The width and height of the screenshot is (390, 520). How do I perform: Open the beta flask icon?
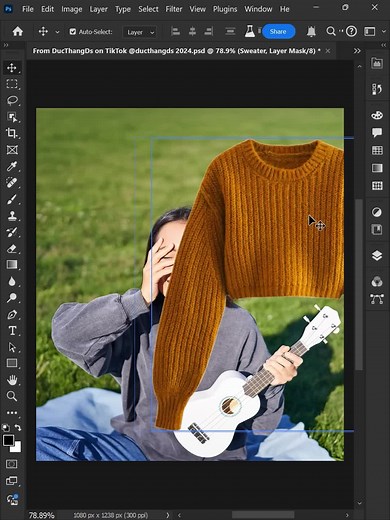coord(250,32)
